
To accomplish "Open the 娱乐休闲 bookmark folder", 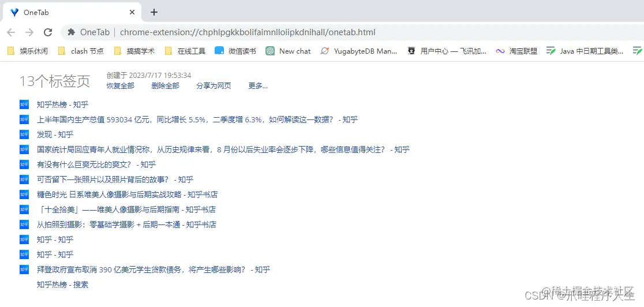I will pos(28,51).
